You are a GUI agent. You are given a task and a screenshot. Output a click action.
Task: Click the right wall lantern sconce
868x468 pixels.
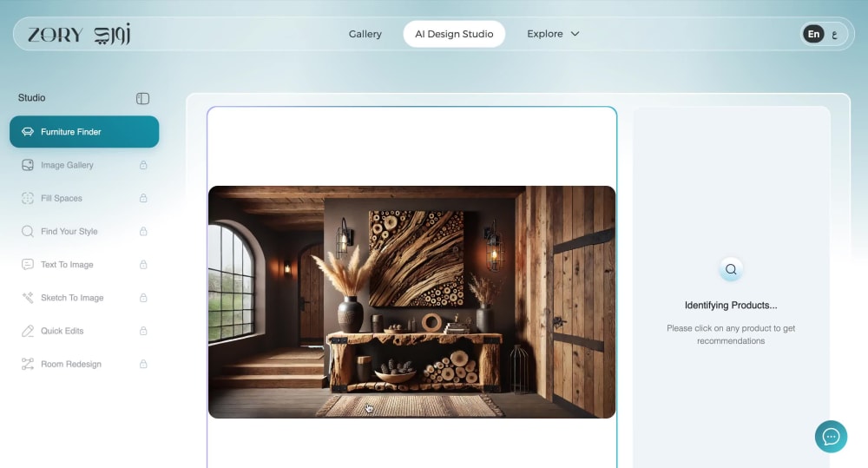point(493,247)
